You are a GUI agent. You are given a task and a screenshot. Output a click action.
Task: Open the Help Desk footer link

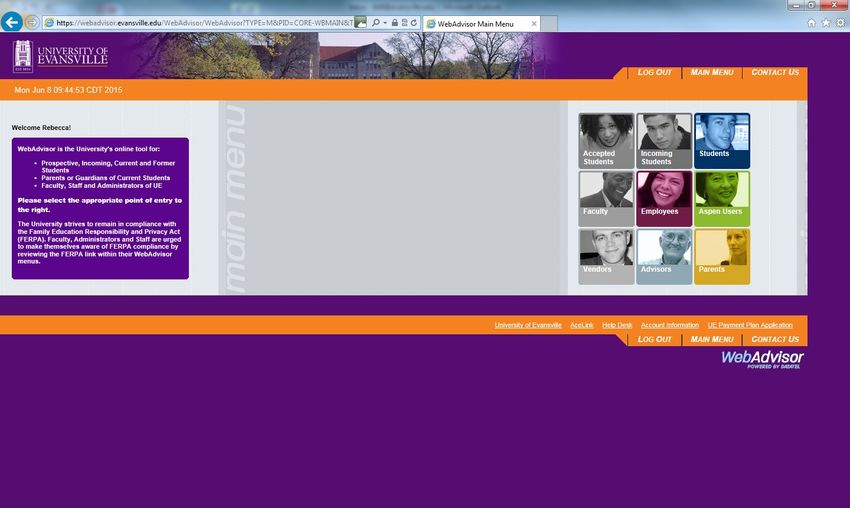[x=617, y=325]
